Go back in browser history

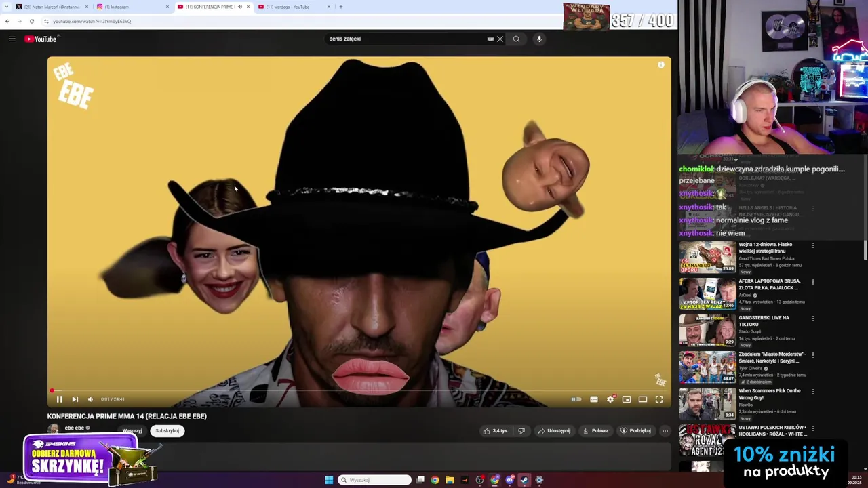[7, 21]
